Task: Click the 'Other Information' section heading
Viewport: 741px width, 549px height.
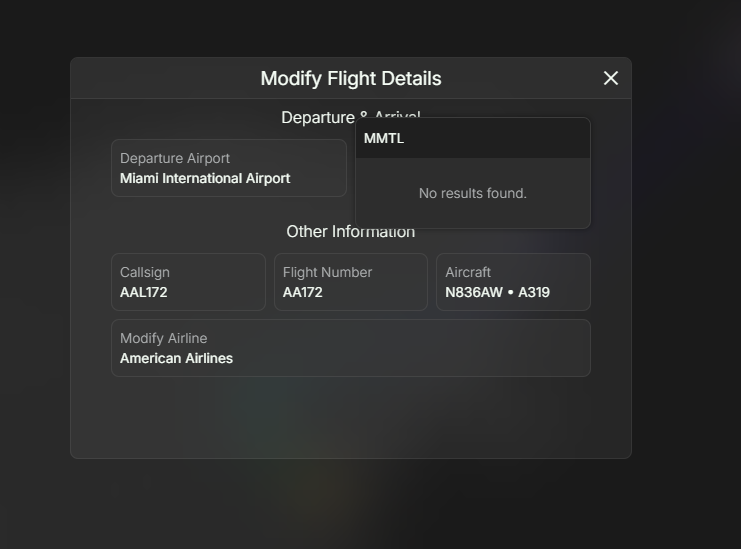Action: (351, 232)
